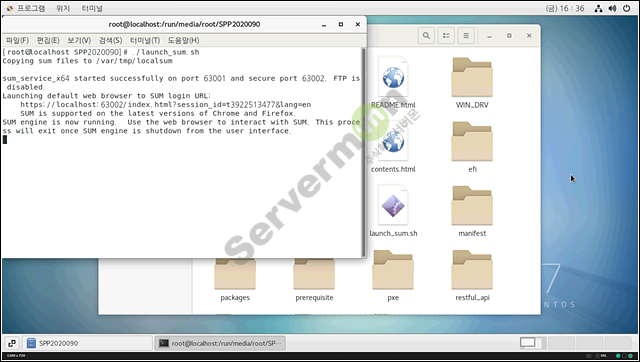Screen dimensions: 640x362
Task: Switch to root@localhost terminal taskbar button
Action: 220,343
